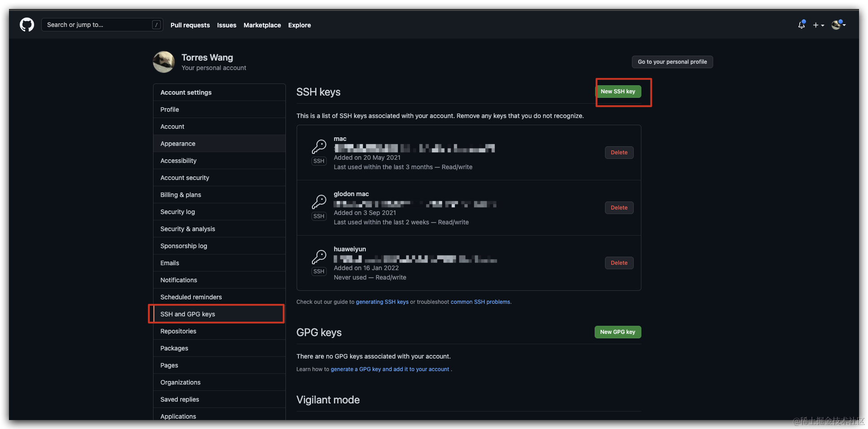Viewport: 868px width, 429px height.
Task: Open Notifications settings in sidebar
Action: tap(219, 280)
